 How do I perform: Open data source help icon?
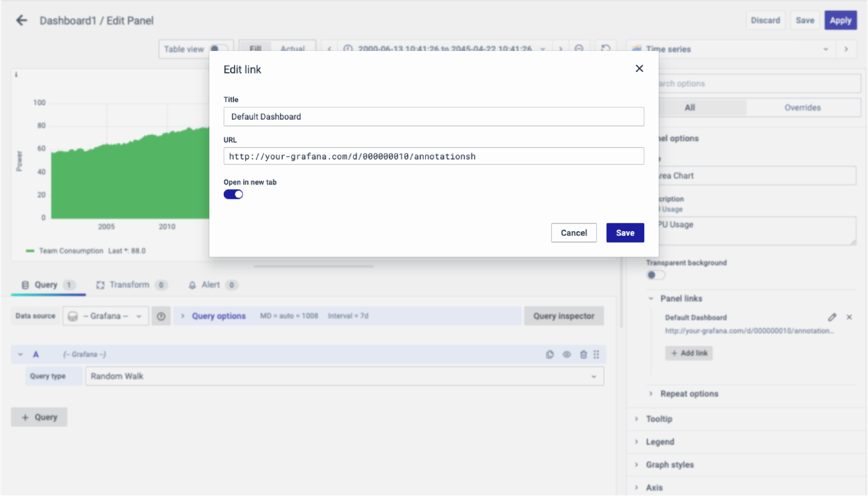pyautogui.click(x=161, y=316)
